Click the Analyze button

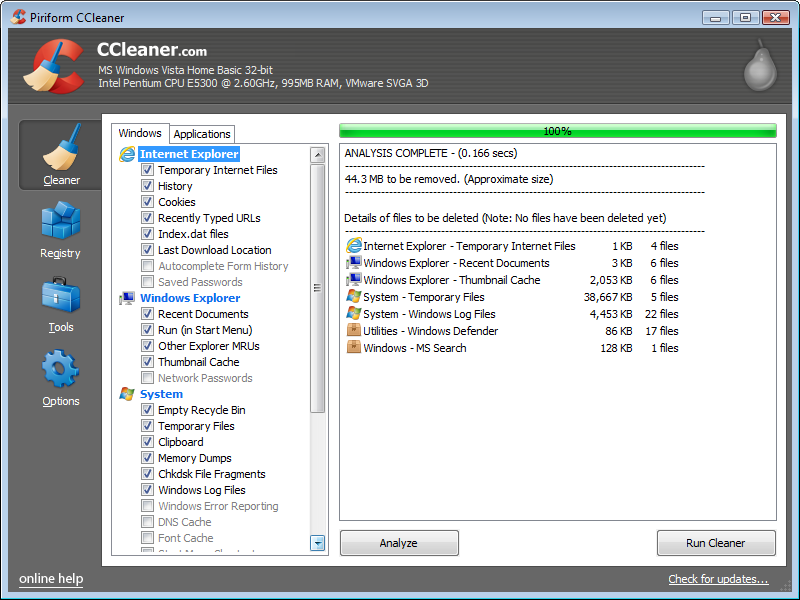pyautogui.click(x=399, y=543)
